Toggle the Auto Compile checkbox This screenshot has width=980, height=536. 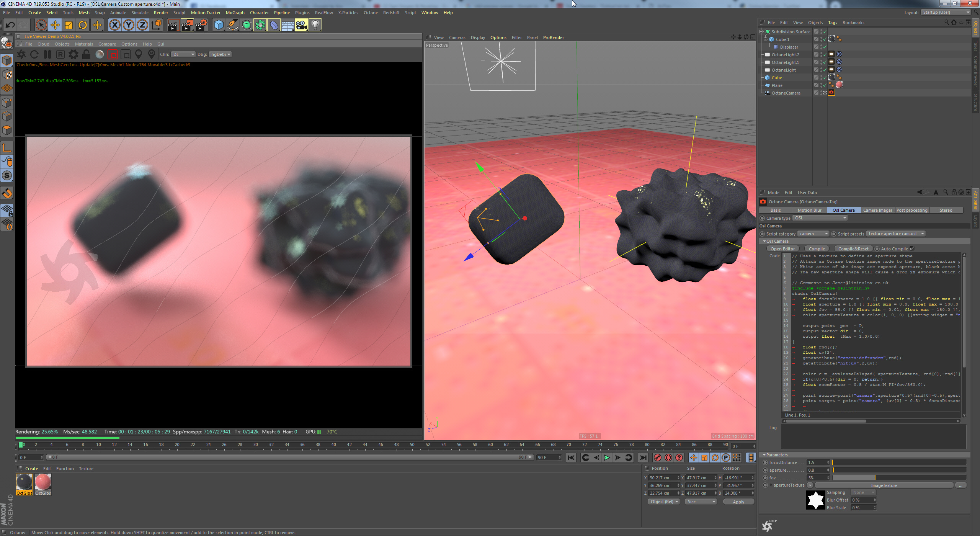pyautogui.click(x=912, y=248)
